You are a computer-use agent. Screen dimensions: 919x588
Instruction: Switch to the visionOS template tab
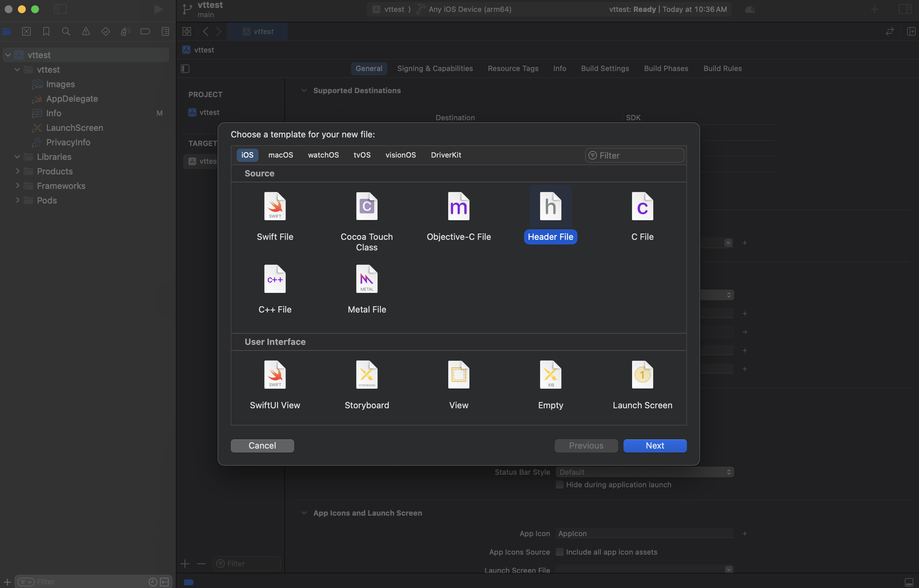(400, 155)
